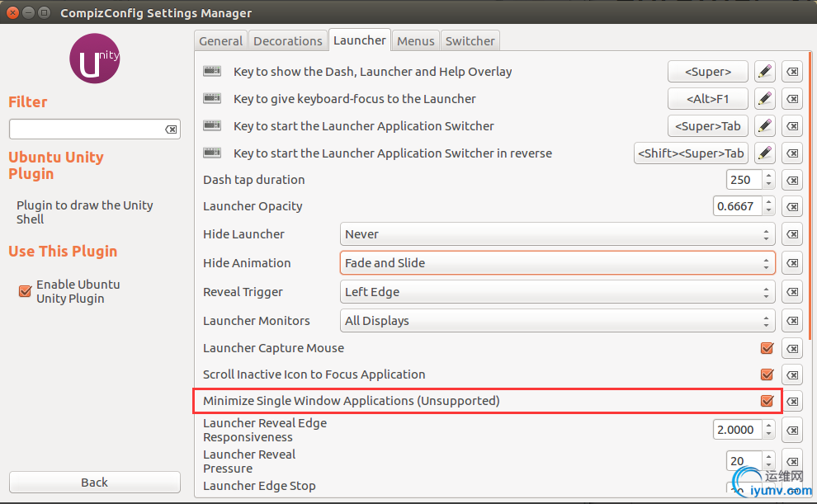Open the Hide Launcher dropdown showing Never
This screenshot has height=504, width=817.
pyautogui.click(x=557, y=234)
